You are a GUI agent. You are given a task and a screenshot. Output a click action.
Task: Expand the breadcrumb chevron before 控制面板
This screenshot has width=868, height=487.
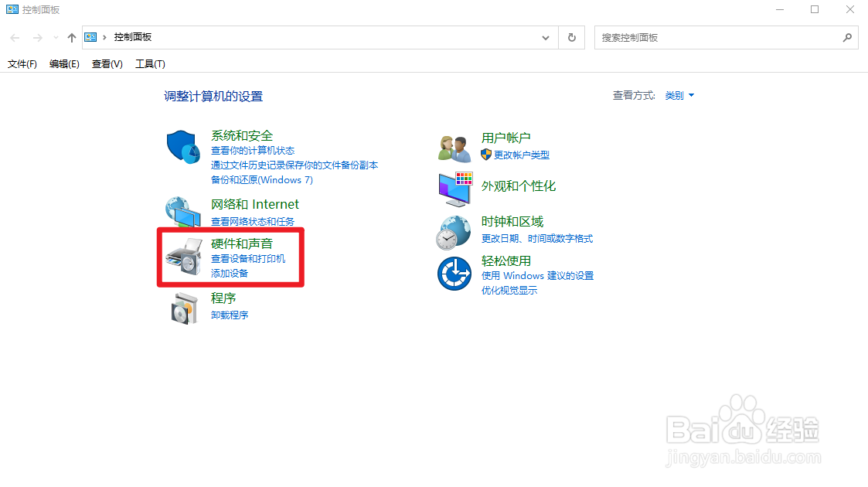click(104, 37)
